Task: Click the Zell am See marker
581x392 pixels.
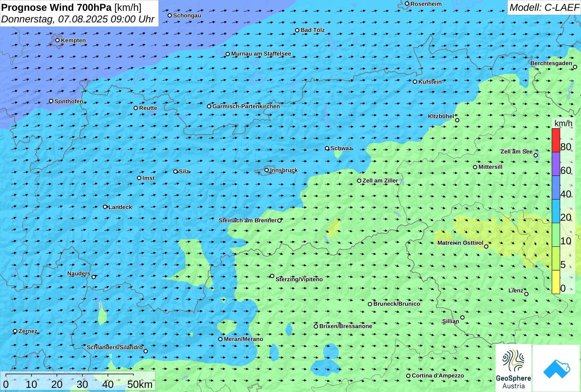Action: click(536, 156)
